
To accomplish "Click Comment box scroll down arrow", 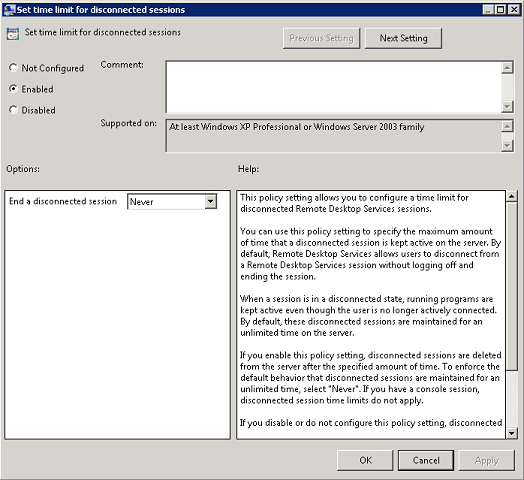I will [x=507, y=106].
